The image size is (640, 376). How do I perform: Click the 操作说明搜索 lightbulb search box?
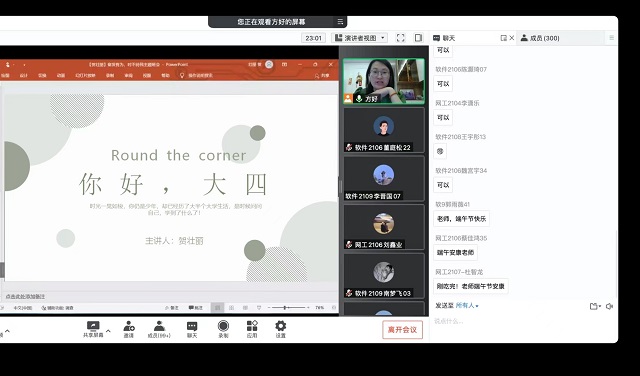tap(196, 76)
